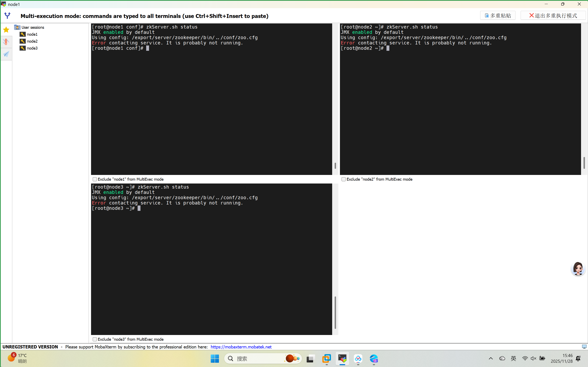The width and height of the screenshot is (588, 367).
Task: Click 退出多重执行模式 exit button
Action: click(553, 15)
